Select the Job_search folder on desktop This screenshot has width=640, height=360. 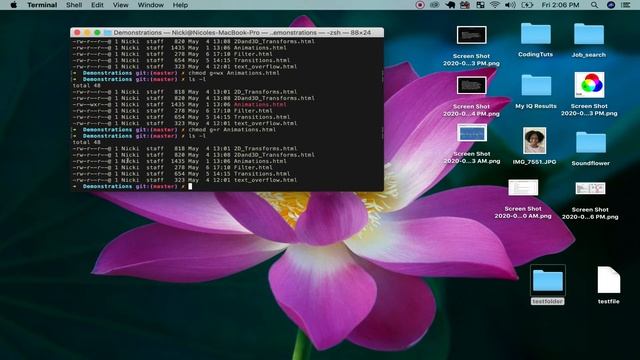click(x=589, y=33)
